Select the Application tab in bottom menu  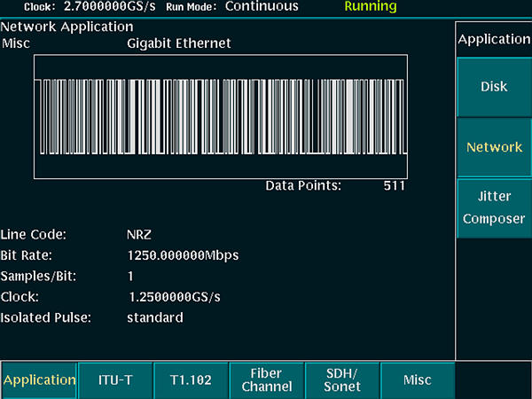39,379
